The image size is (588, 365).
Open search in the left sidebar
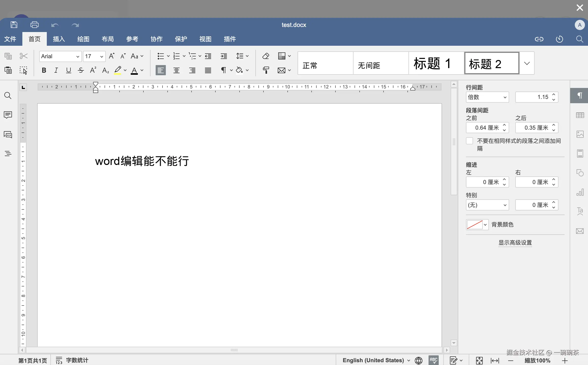(8, 96)
